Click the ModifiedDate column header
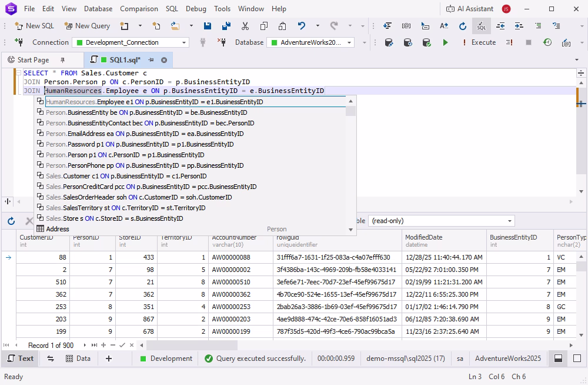 [444, 240]
